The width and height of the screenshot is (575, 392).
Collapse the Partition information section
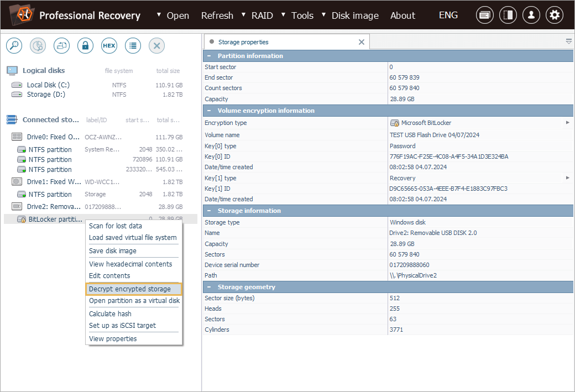209,56
